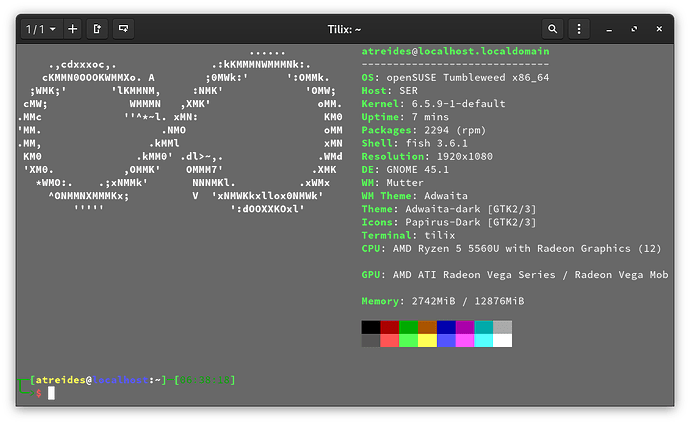Click the white color block
Screen dimensions: 690x424
[x=503, y=340]
